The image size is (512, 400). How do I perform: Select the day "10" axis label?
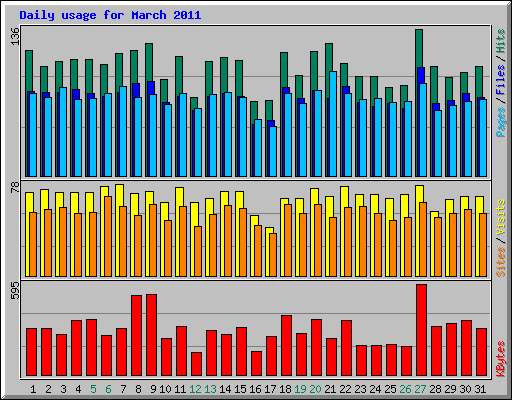point(165,389)
